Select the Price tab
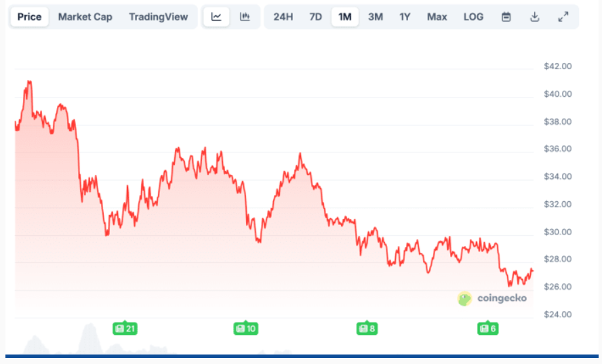The image size is (602, 364). pos(29,17)
